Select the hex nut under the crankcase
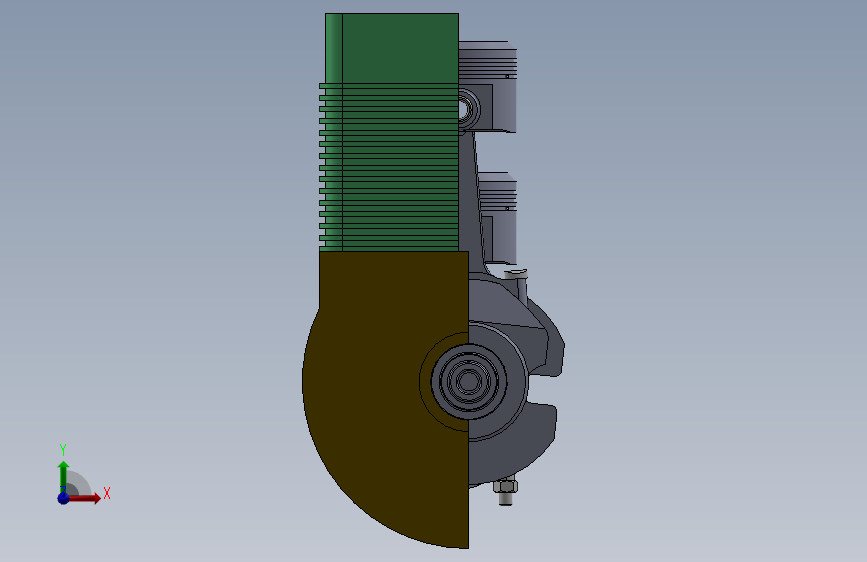 [505, 486]
